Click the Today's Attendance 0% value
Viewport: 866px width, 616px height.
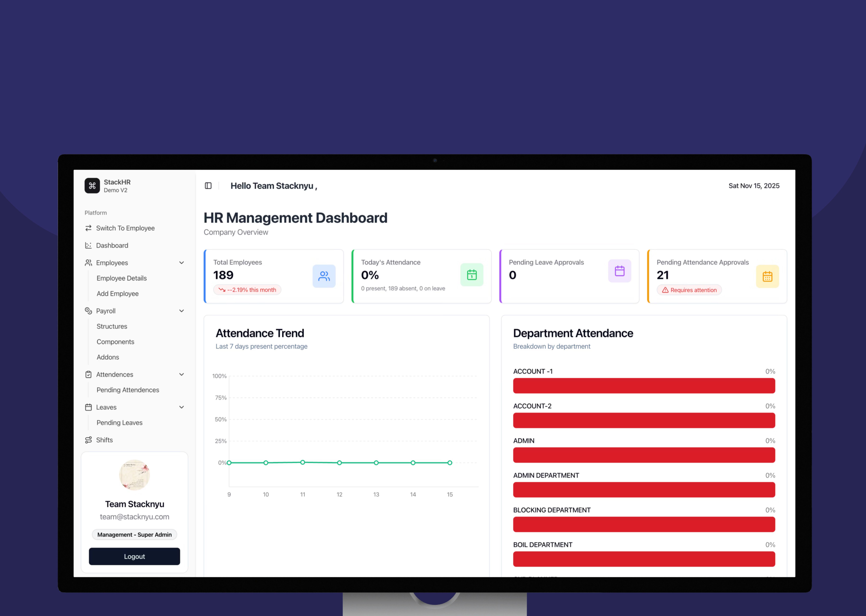pos(370,275)
